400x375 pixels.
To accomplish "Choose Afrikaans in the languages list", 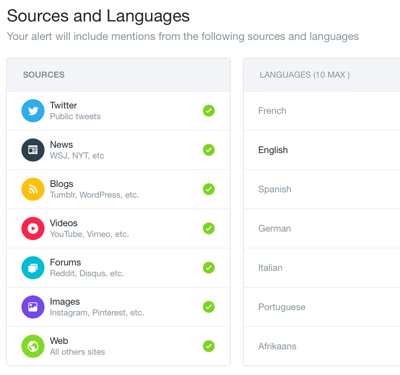I will (x=322, y=346).
